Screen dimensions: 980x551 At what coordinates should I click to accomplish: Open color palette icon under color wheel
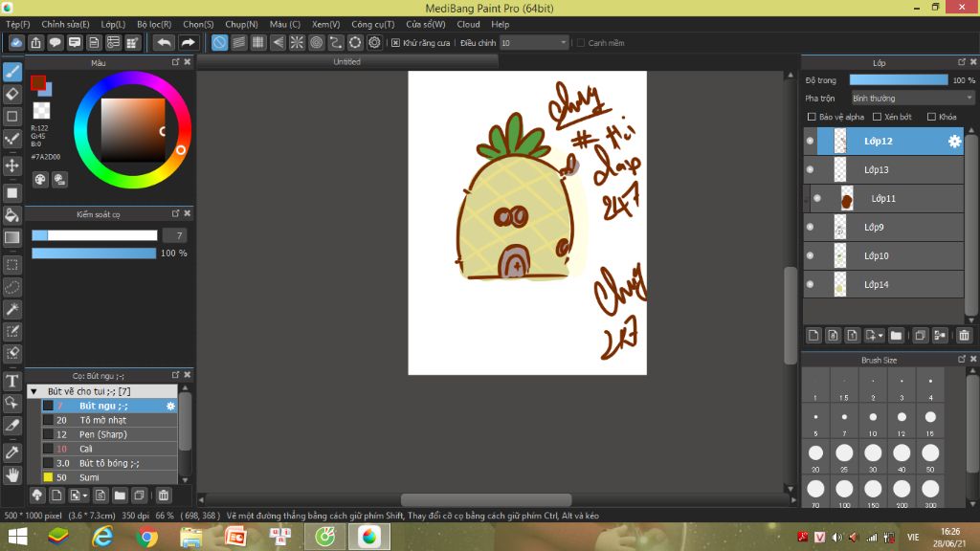pyautogui.click(x=40, y=180)
